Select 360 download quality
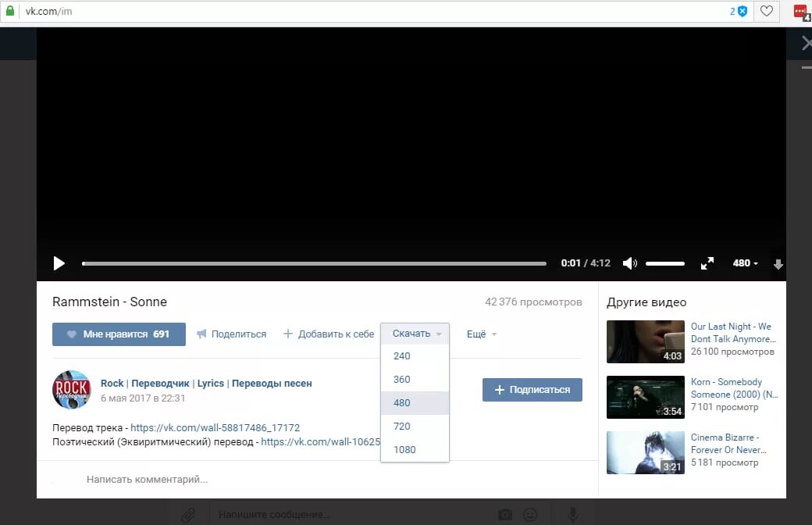 tap(415, 380)
